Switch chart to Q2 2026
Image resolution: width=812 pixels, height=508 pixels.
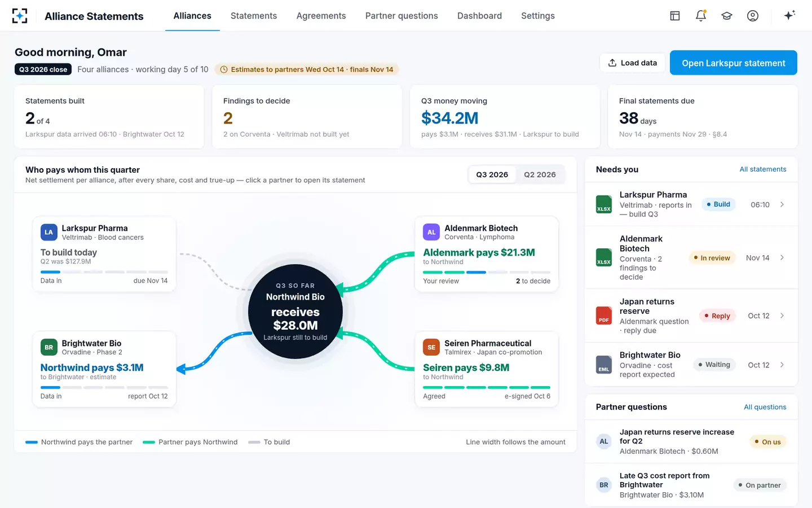coord(540,174)
